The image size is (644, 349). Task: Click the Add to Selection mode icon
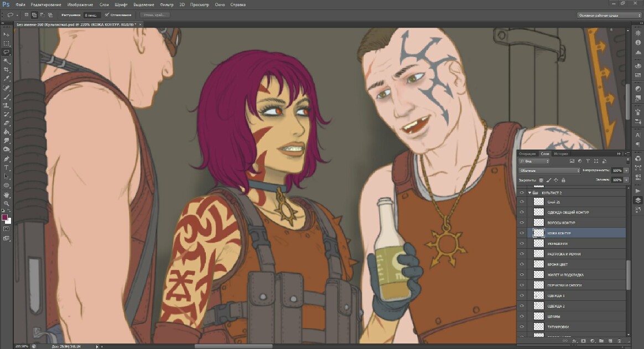point(34,15)
